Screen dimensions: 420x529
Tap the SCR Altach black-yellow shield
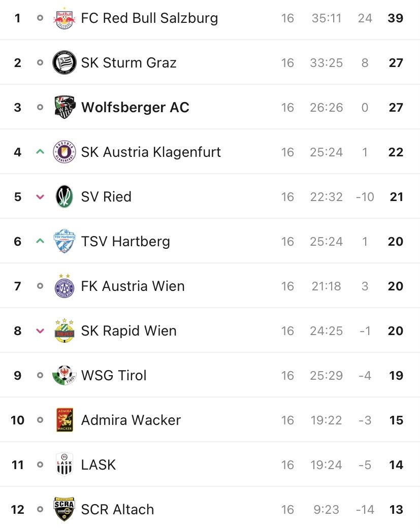64,509
